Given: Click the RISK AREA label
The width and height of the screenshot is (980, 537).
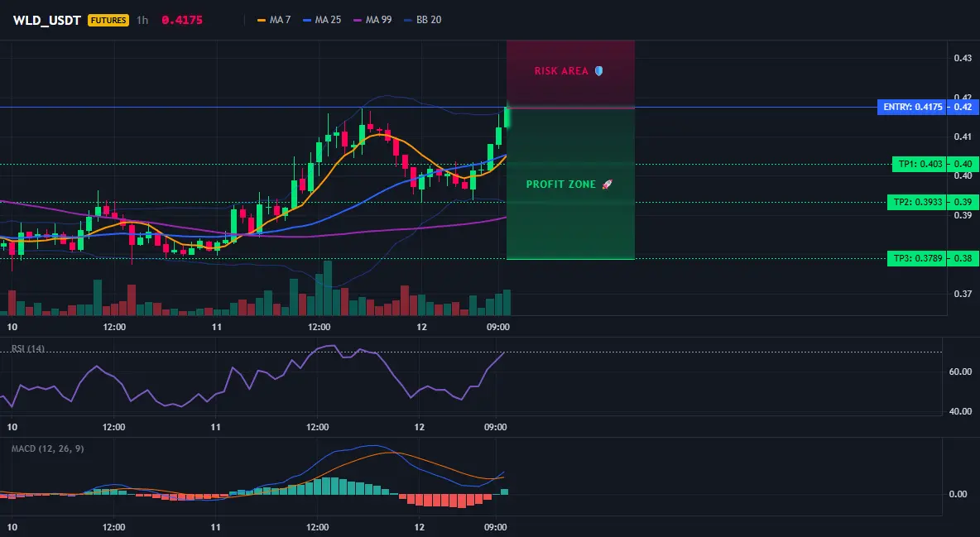Looking at the screenshot, I should pos(561,71).
